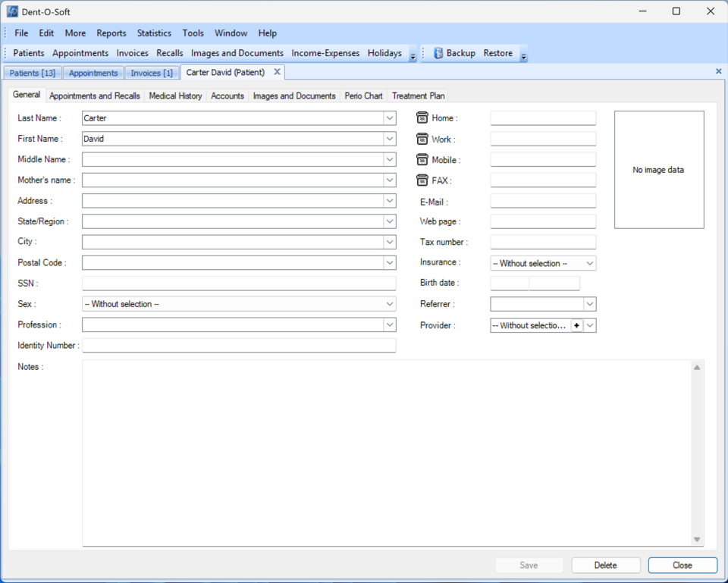Expand the toolbar overflow after Holidays

coord(413,56)
